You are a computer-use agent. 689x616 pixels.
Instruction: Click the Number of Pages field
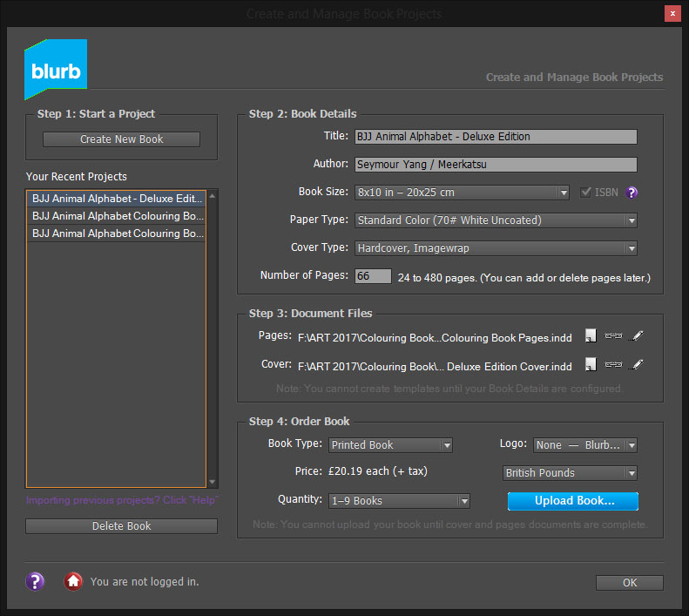(x=373, y=276)
